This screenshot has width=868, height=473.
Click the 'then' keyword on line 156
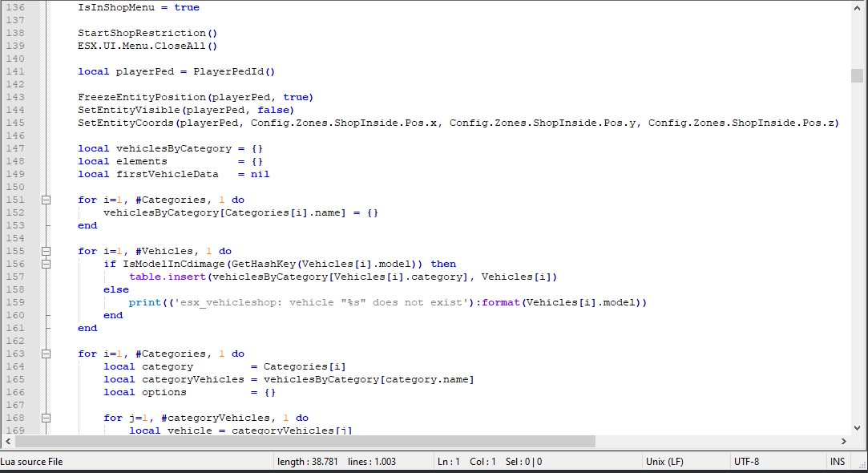point(443,265)
